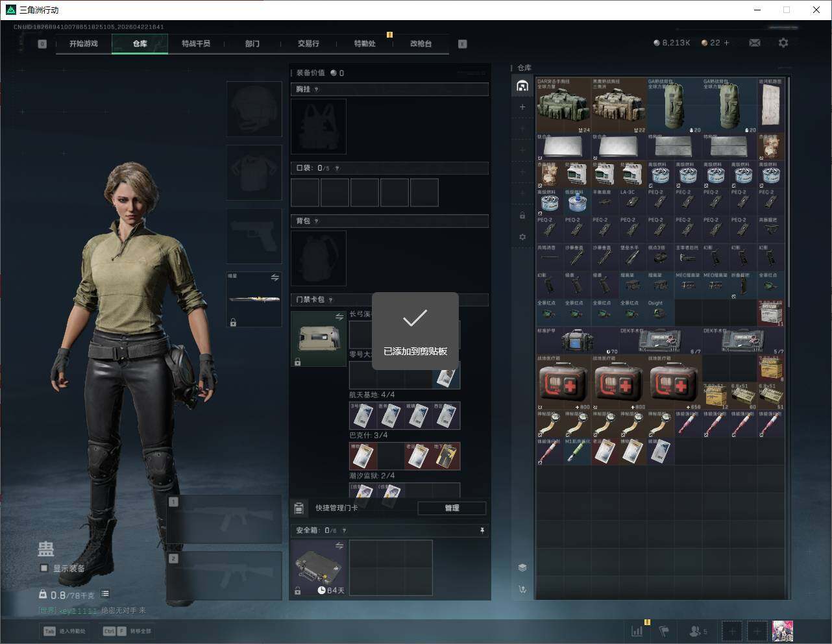Select primary weapon slot 2
The height and width of the screenshot is (644, 832).
[224, 576]
